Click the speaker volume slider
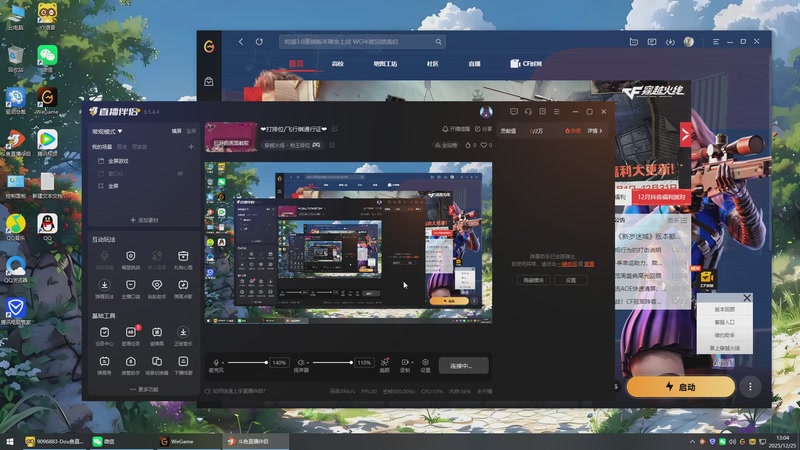 click(x=333, y=362)
